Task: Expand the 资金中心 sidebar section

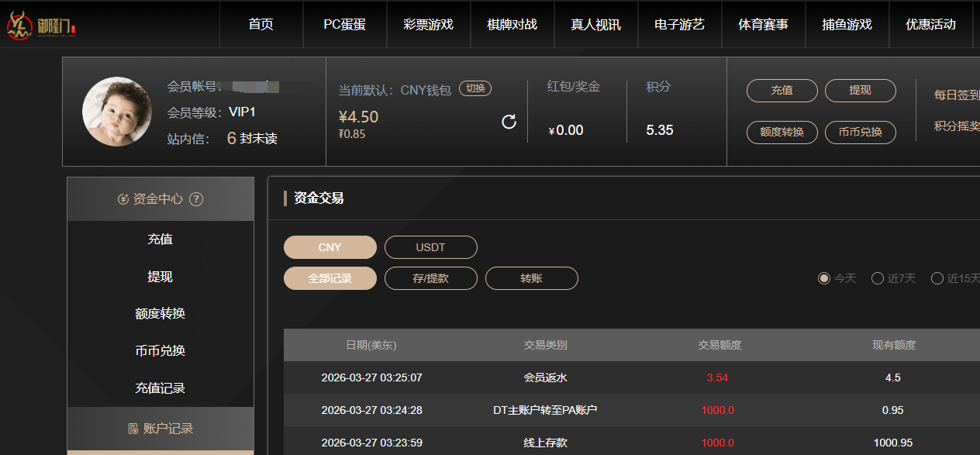Action: coord(160,199)
